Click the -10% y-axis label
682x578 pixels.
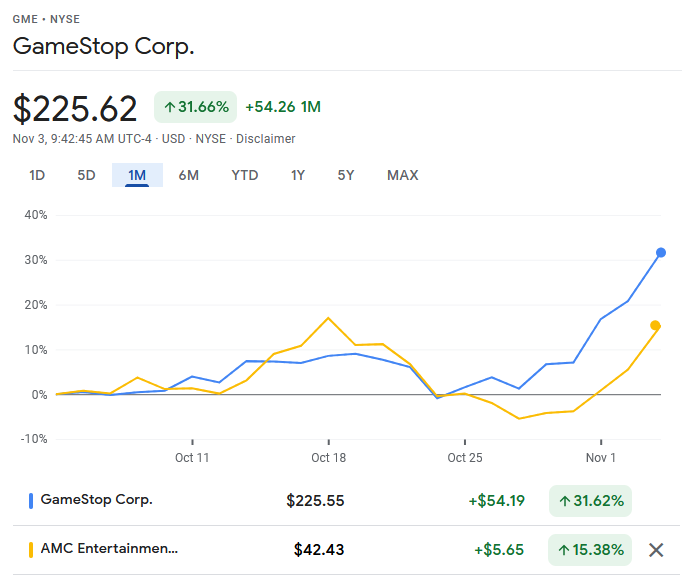[x=34, y=439]
